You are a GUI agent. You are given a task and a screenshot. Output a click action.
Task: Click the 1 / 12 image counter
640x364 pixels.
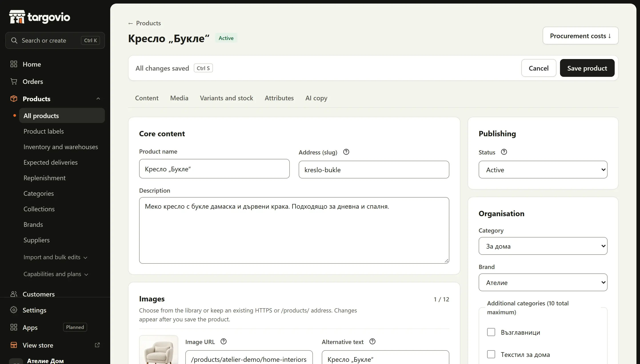pyautogui.click(x=441, y=299)
